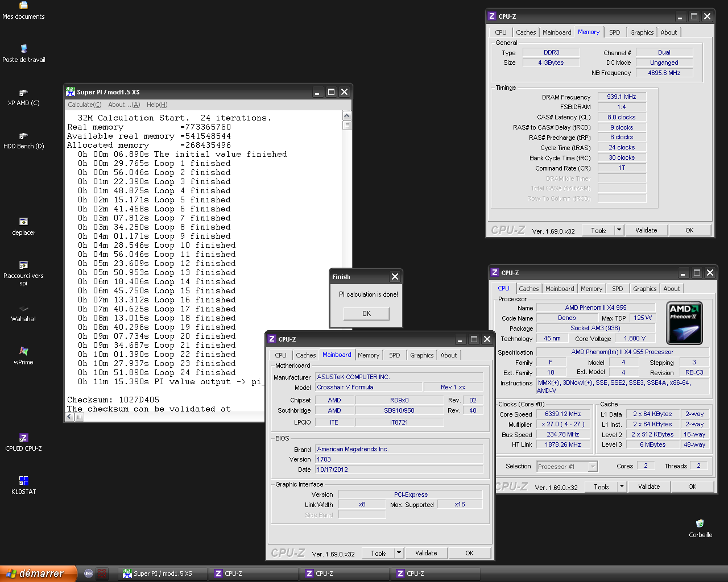Click Tools button in Memory CPU-Z window

598,230
